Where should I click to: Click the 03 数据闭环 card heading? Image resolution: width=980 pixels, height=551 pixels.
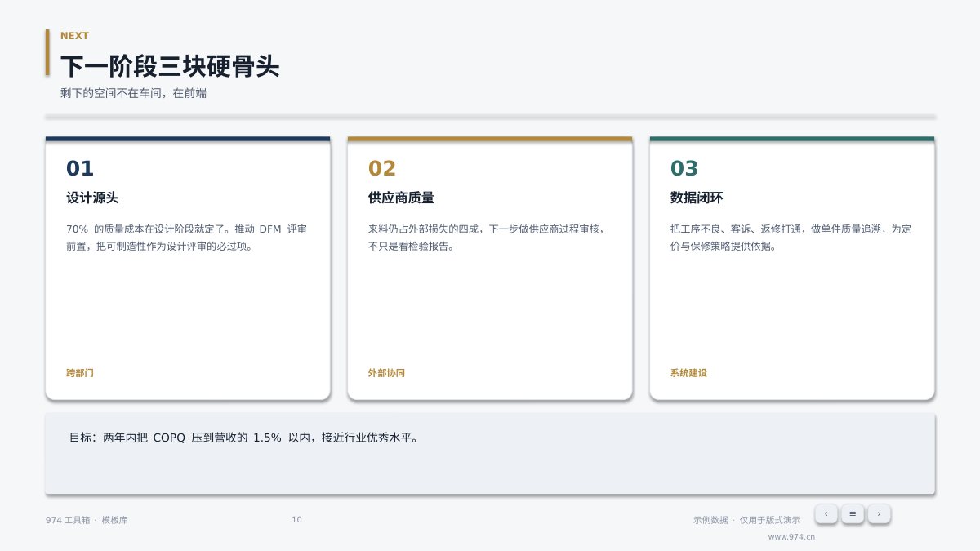697,198
